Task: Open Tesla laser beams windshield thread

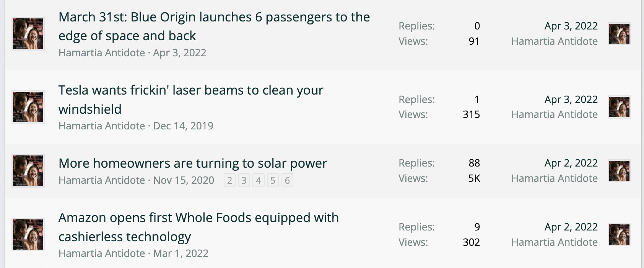Action: point(191,100)
